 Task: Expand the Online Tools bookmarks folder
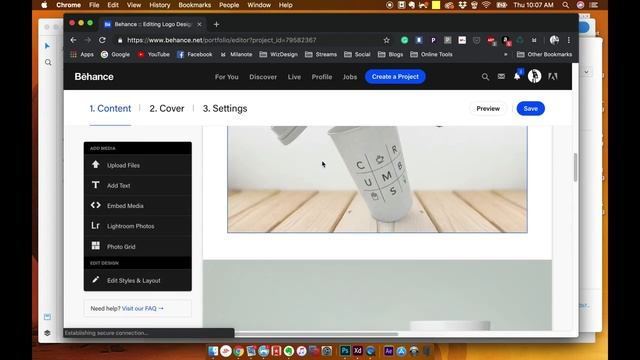point(431,54)
